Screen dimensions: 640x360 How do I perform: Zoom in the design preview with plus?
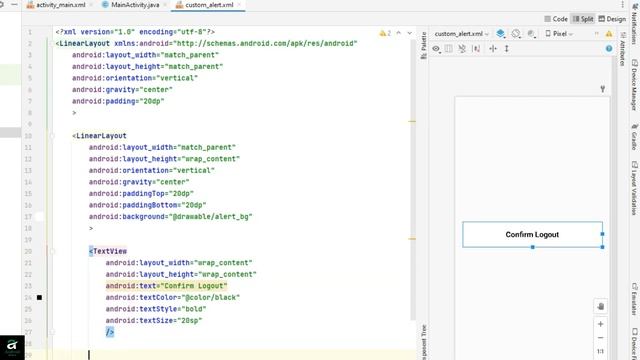tap(600, 324)
